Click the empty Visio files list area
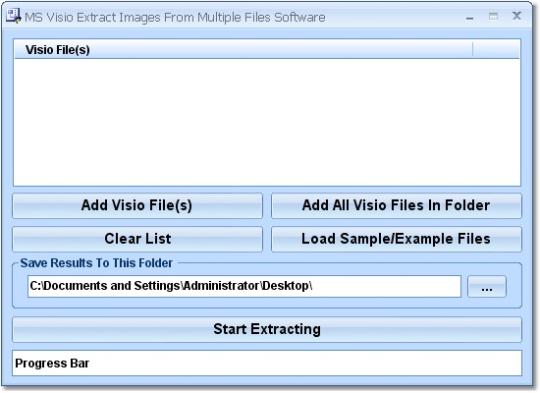The width and height of the screenshot is (540, 393). click(267, 122)
